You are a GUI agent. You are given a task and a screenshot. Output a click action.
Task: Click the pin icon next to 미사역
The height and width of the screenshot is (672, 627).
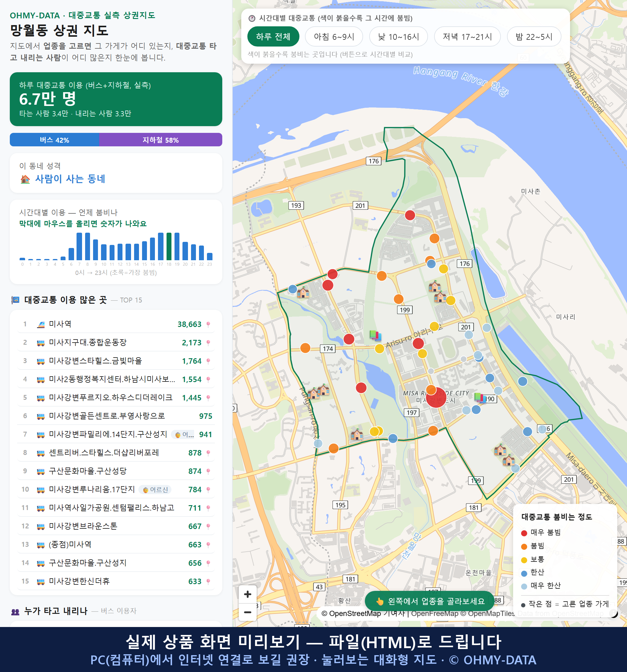click(208, 324)
